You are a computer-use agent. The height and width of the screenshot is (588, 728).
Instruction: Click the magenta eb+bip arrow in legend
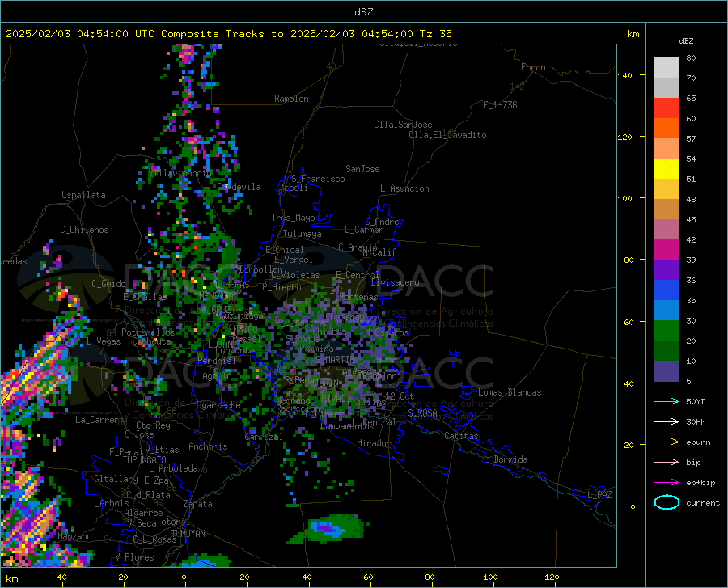[x=667, y=483]
